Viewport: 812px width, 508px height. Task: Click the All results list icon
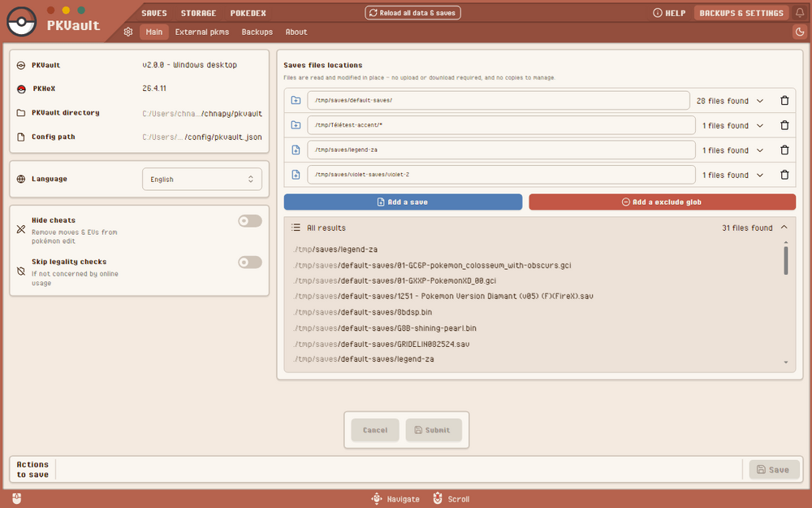[296, 228]
